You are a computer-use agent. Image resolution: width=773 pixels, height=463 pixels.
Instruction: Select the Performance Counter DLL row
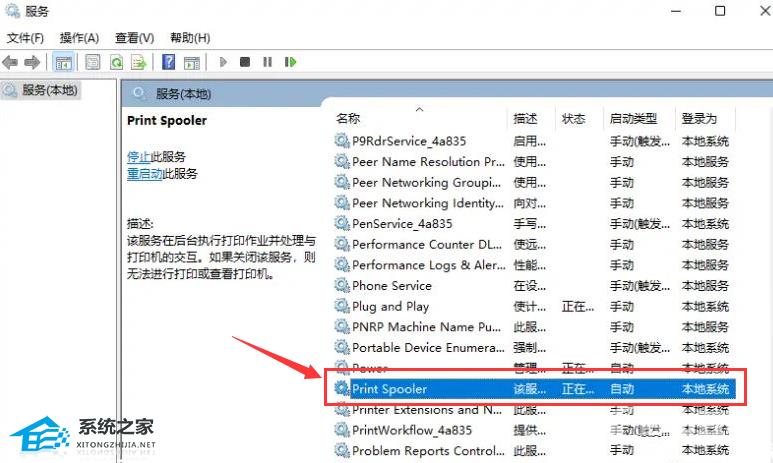[x=534, y=245]
